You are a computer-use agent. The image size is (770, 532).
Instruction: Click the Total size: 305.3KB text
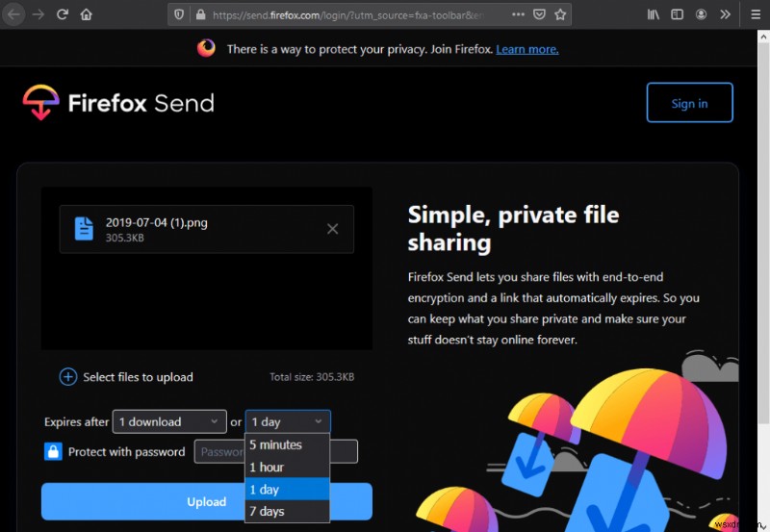(x=312, y=377)
